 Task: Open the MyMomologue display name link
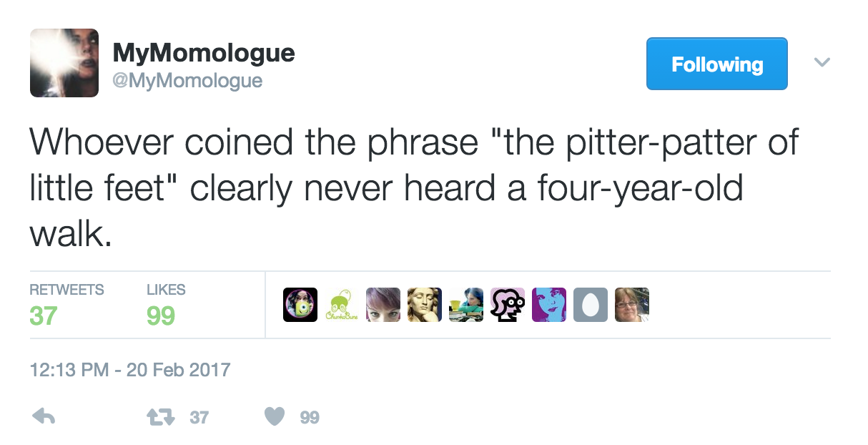[x=204, y=53]
